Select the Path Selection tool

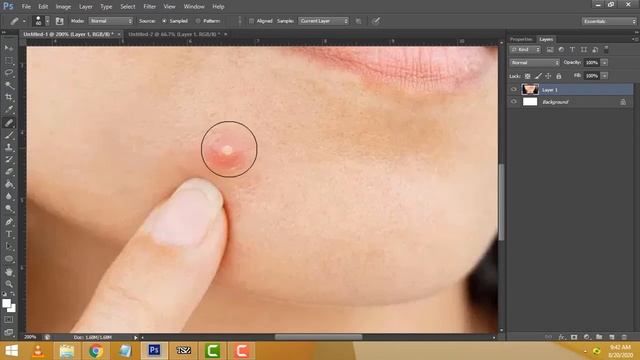point(9,247)
